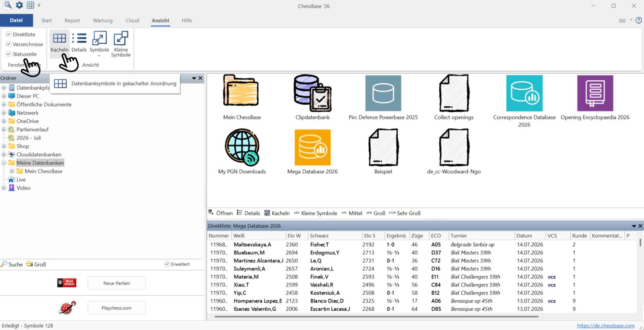Collapse the Meine Datenbanken tree node
The width and height of the screenshot is (644, 330).
[x=4, y=163]
